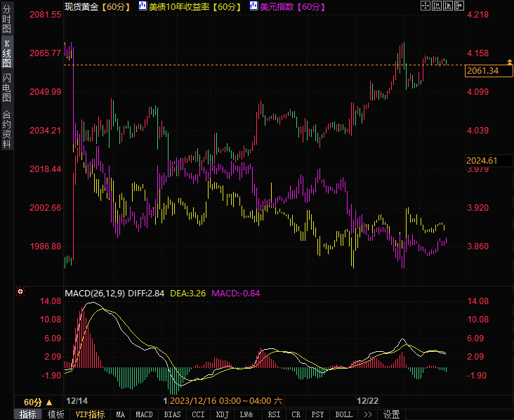The width and height of the screenshot is (514, 420).
Task: Click the first crosshair icon at top right
Action: tap(425, 6)
